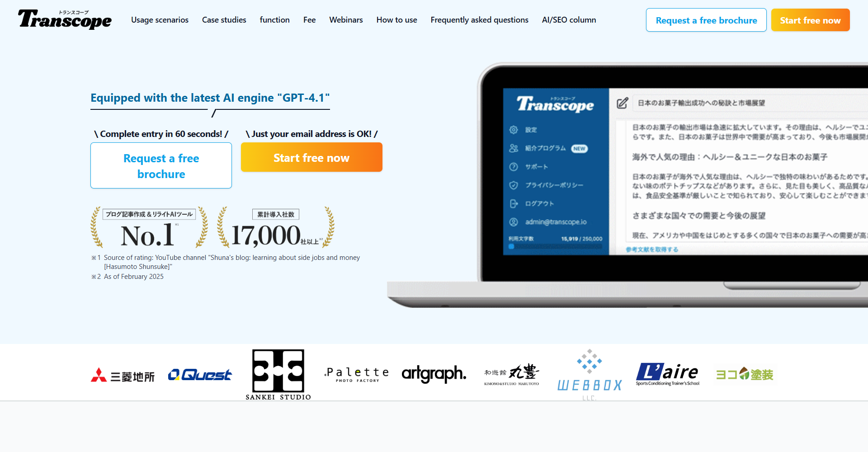Open the Fee page
This screenshot has height=452, width=868.
309,20
